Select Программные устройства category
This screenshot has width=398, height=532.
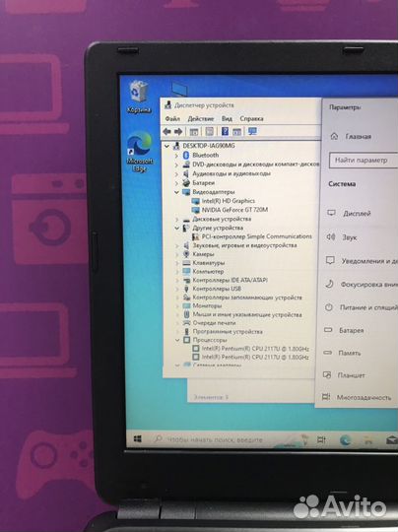(x=228, y=331)
